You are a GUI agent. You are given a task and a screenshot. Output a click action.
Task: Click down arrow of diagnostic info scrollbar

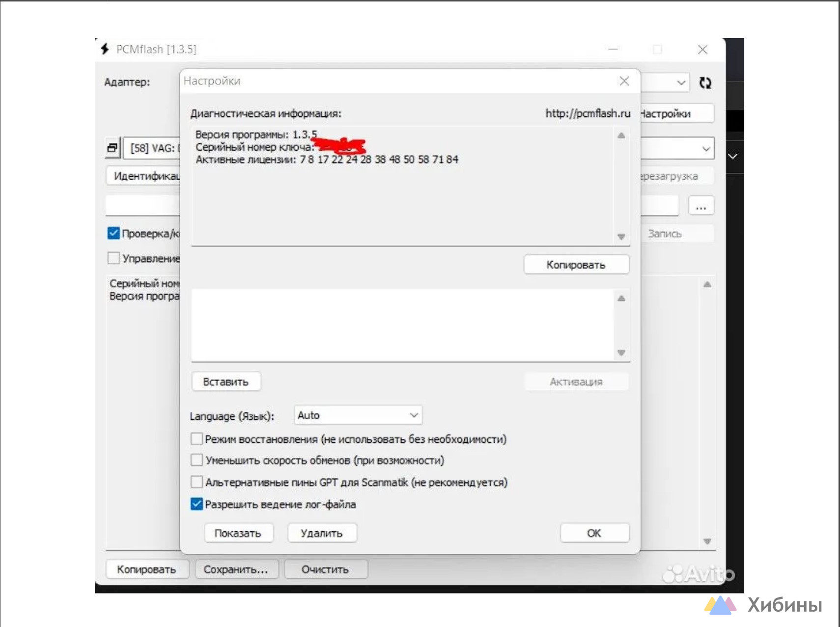coord(621,237)
